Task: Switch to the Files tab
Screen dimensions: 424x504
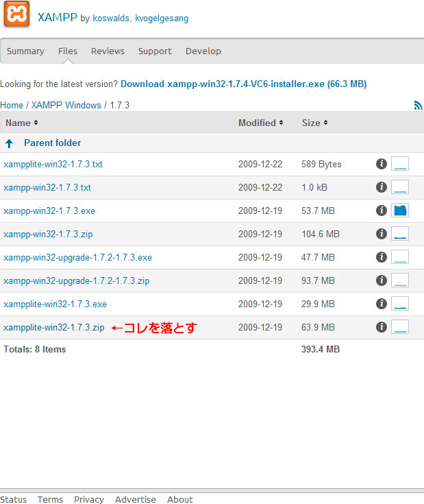Action: click(x=68, y=51)
